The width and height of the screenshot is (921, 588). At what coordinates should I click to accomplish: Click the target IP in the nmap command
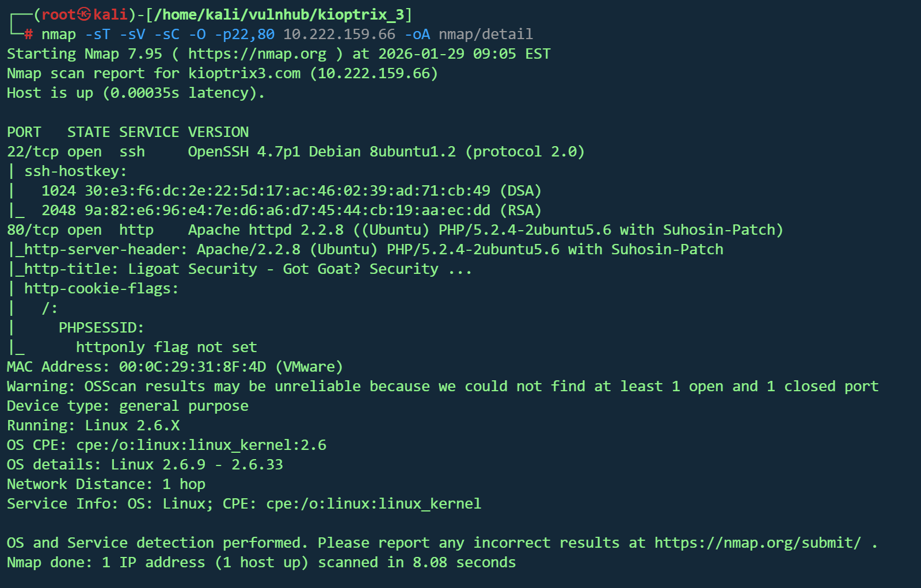(339, 34)
